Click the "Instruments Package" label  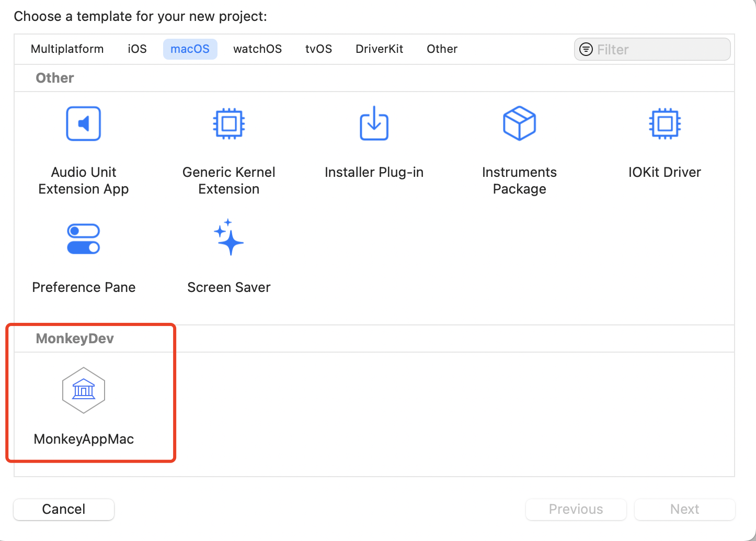[x=519, y=181]
